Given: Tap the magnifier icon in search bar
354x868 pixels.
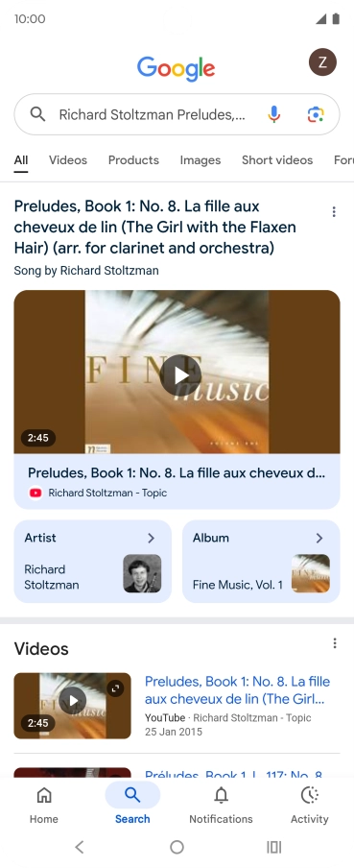Looking at the screenshot, I should tap(37, 114).
